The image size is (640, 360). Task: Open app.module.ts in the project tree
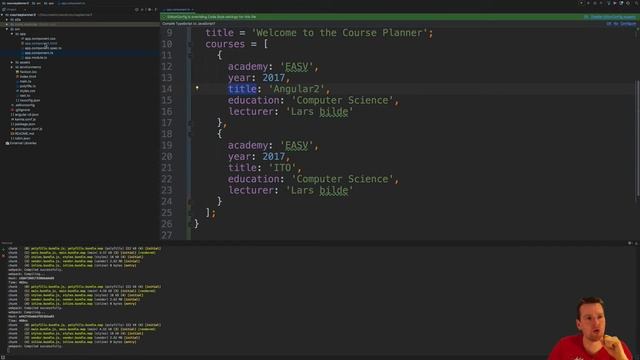pyautogui.click(x=36, y=58)
